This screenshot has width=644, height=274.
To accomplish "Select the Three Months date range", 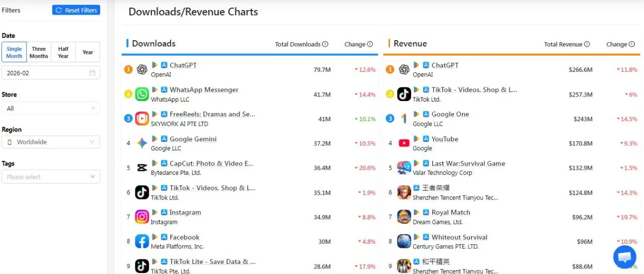I will pyautogui.click(x=39, y=52).
